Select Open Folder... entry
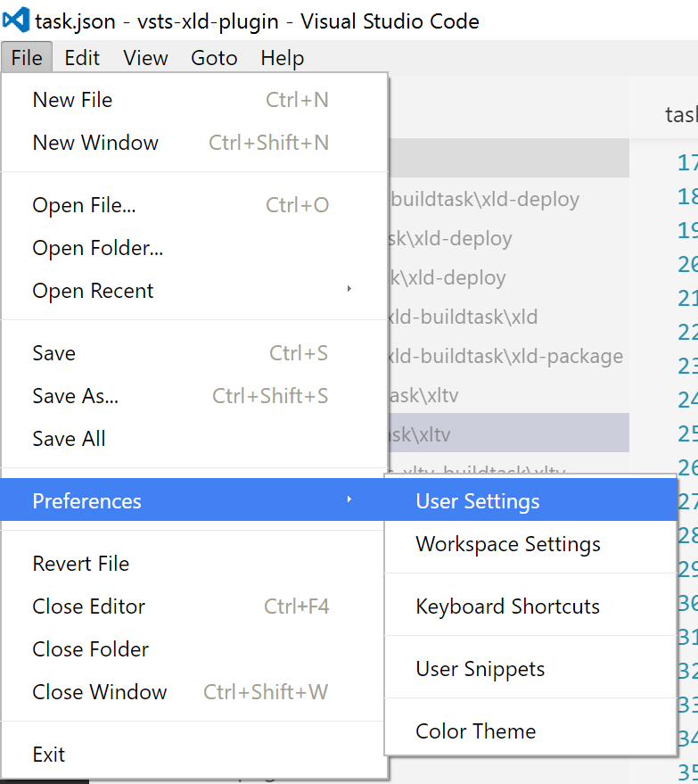The image size is (698, 784). click(x=194, y=248)
